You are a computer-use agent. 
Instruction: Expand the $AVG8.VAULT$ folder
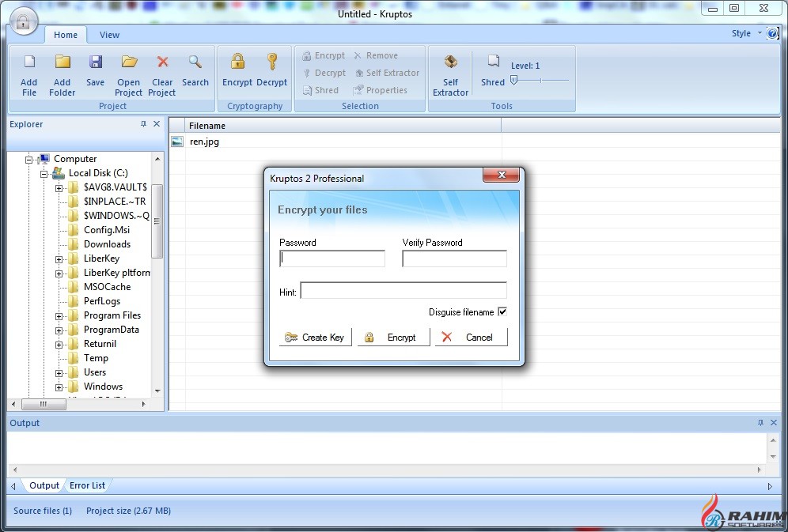(x=59, y=189)
